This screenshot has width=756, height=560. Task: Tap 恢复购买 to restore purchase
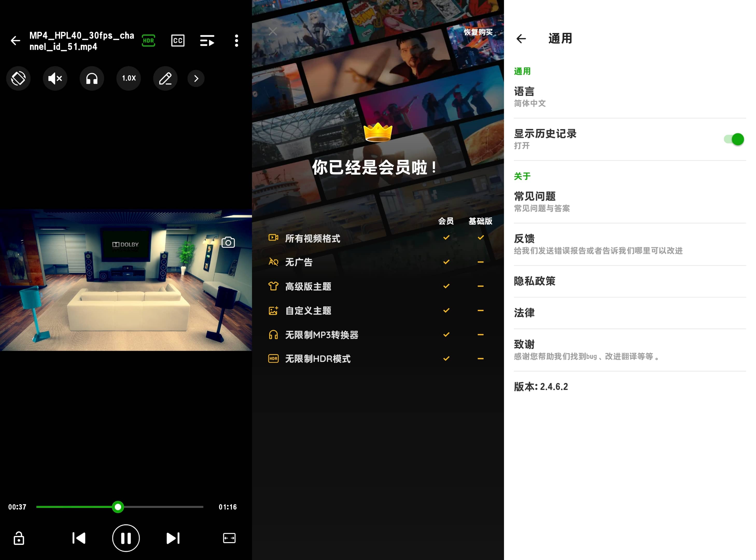pyautogui.click(x=478, y=32)
